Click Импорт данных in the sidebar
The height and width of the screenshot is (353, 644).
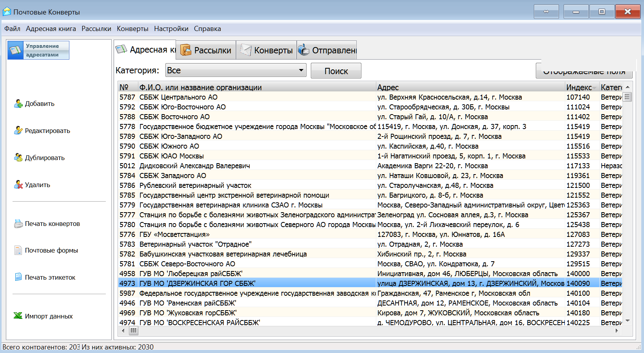[x=49, y=316]
